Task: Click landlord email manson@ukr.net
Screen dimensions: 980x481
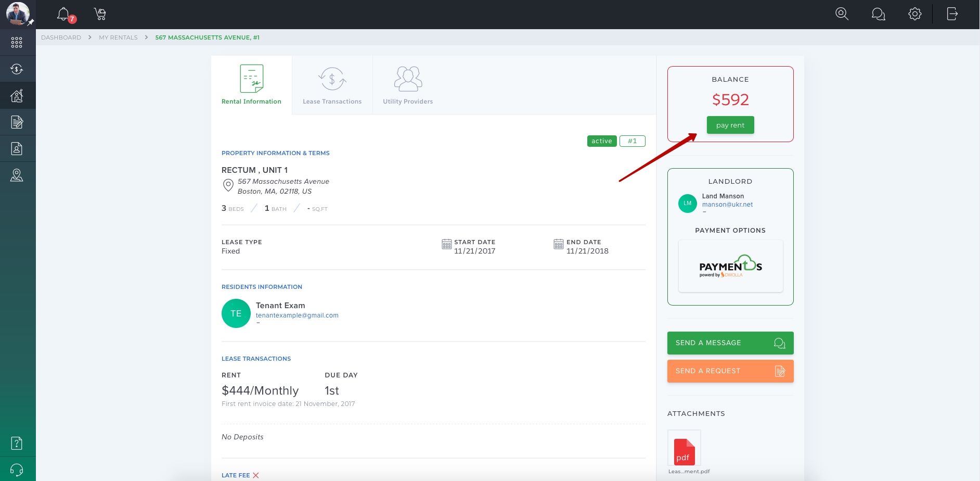Action: click(727, 205)
